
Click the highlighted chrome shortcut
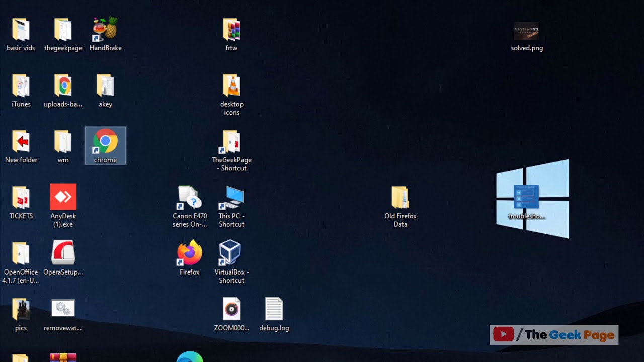coord(105,146)
